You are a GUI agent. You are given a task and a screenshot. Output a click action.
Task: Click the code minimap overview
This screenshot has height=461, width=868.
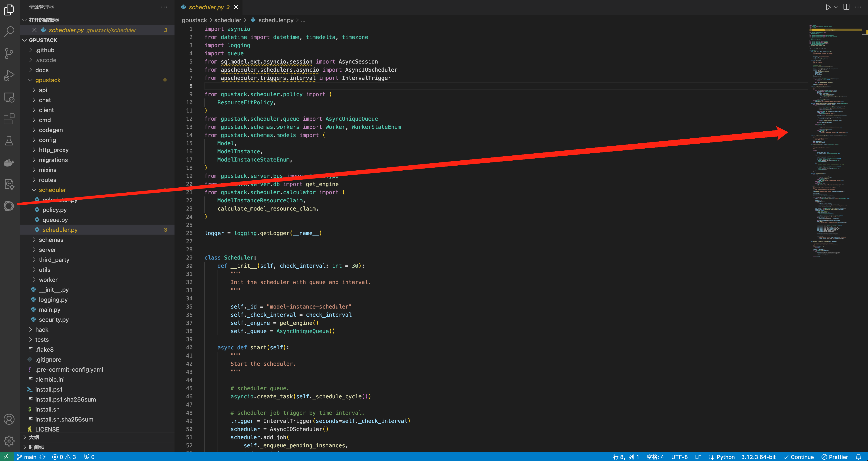pyautogui.click(x=829, y=135)
